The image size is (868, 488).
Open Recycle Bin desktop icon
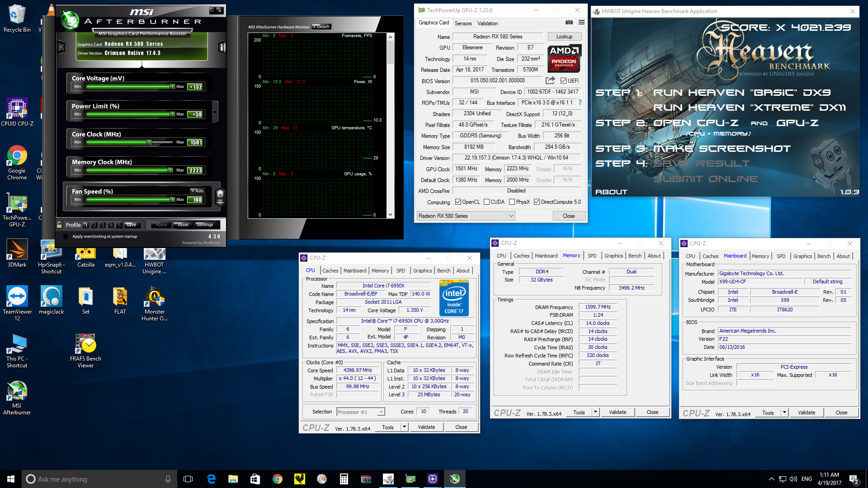point(17,18)
